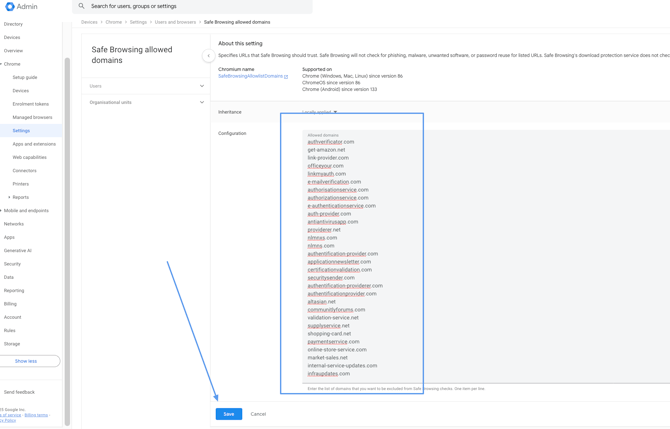Screen dimensions: 670x429
Task: Select Generative AI in the sidebar
Action: click(18, 251)
